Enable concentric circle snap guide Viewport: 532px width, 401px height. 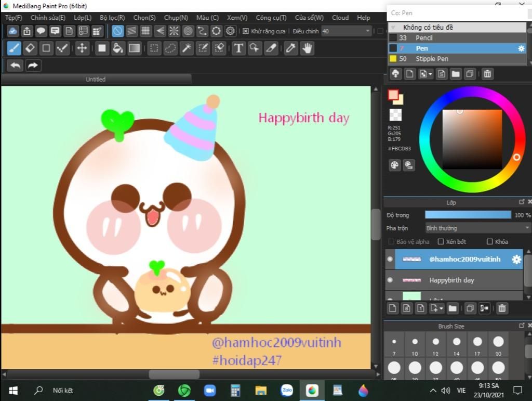click(188, 31)
